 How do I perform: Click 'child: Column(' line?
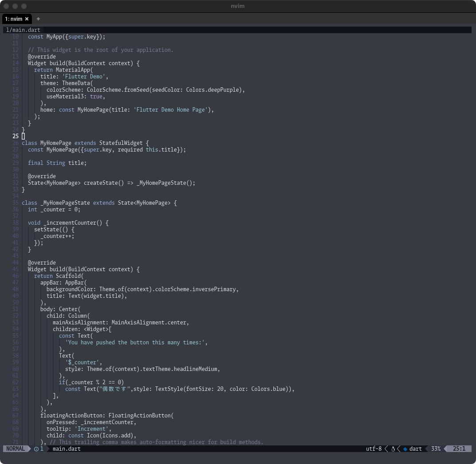(68, 316)
